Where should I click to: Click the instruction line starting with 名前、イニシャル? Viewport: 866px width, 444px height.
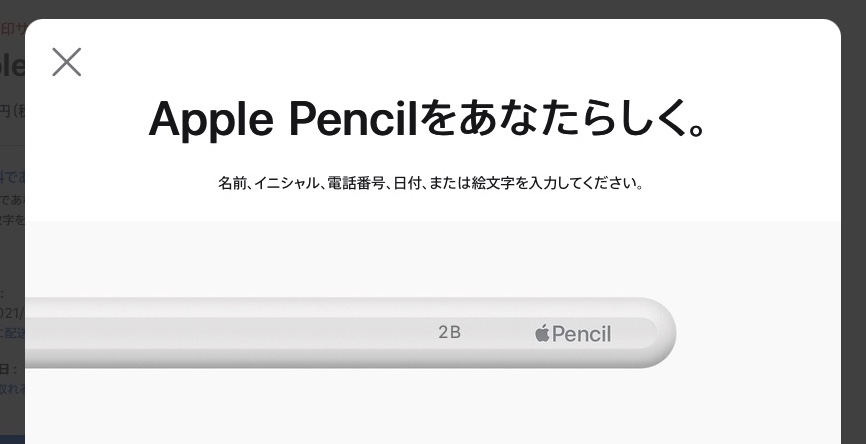point(432,184)
